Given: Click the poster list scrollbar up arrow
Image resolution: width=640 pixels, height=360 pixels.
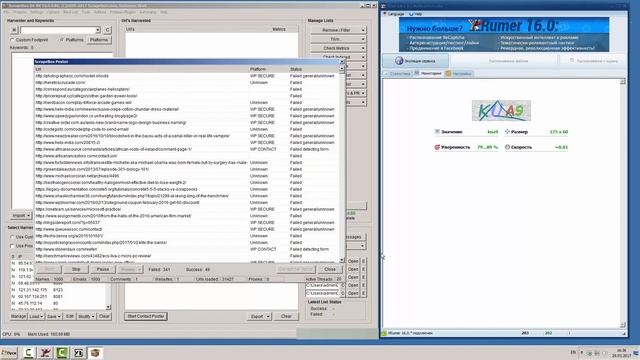Looking at the screenshot, I should [342, 69].
